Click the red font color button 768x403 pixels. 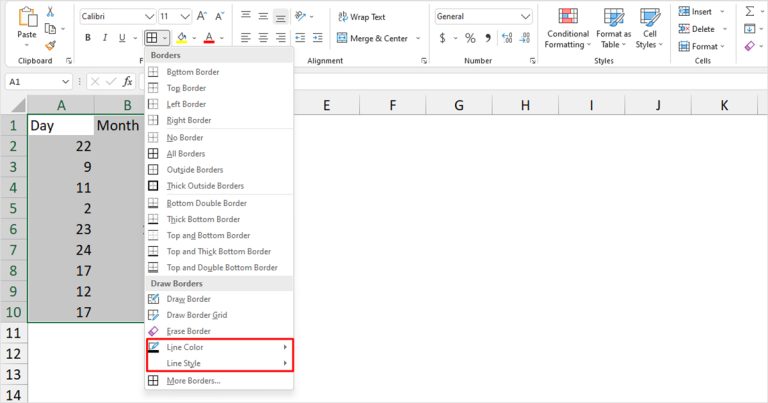pos(209,38)
